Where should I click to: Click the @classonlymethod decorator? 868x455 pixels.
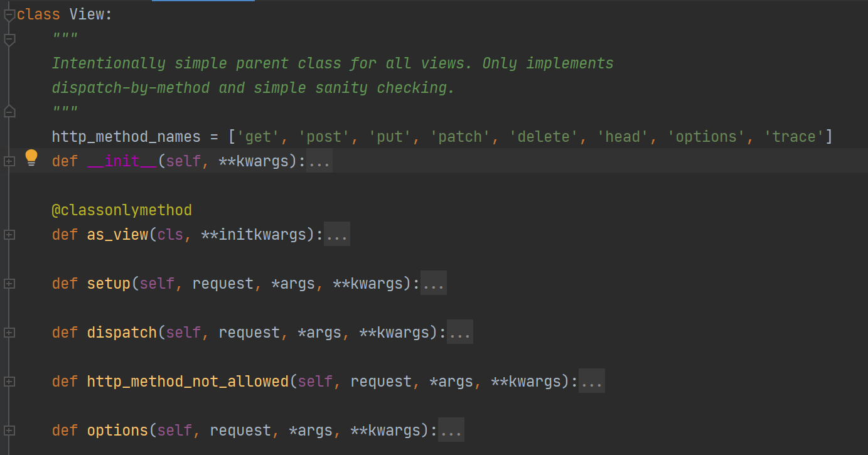[122, 210]
